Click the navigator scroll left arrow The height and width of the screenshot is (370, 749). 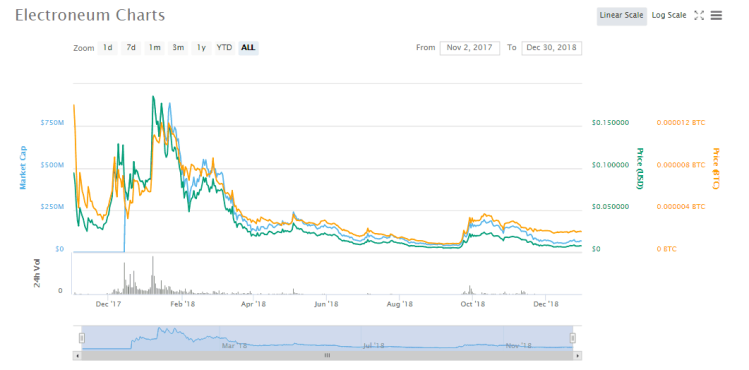pyautogui.click(x=76, y=356)
